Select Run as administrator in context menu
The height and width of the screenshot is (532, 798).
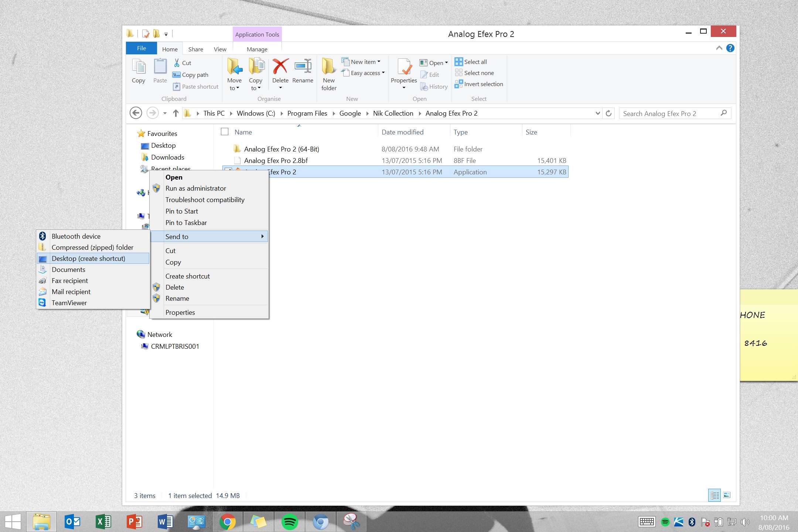point(209,188)
